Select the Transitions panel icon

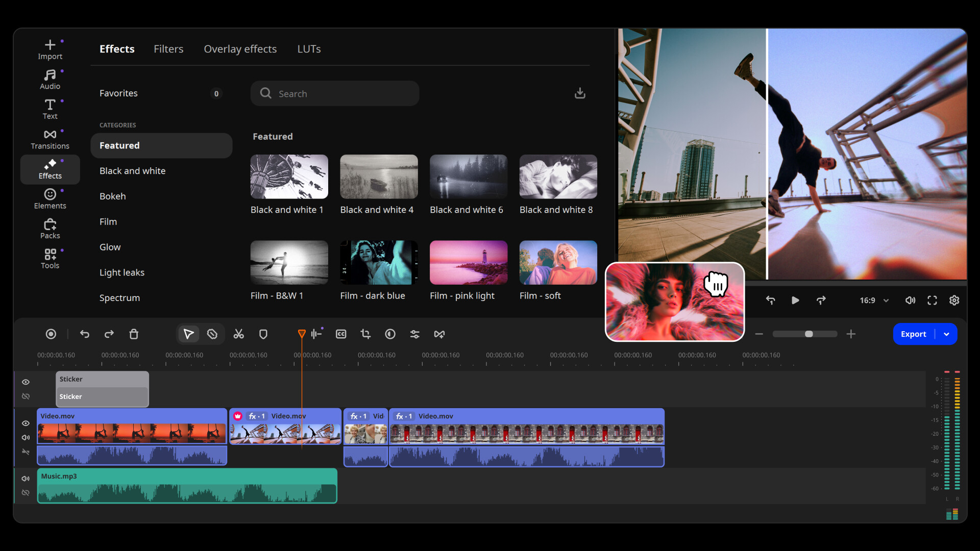(x=50, y=139)
